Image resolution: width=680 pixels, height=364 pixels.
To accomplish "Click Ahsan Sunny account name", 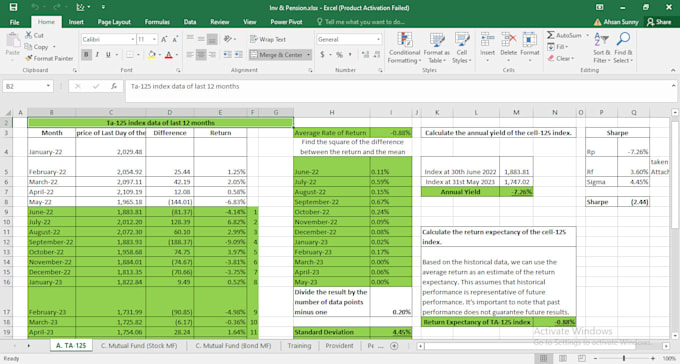I will (x=621, y=22).
